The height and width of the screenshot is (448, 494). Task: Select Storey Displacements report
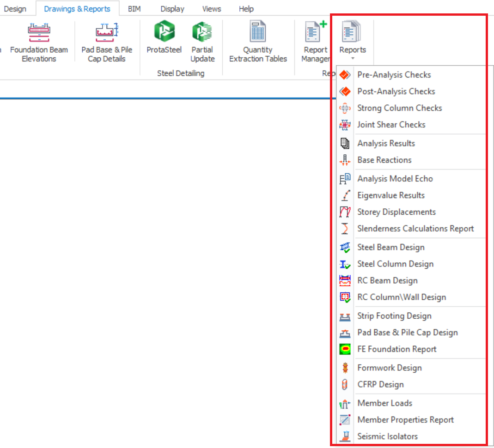[396, 212]
